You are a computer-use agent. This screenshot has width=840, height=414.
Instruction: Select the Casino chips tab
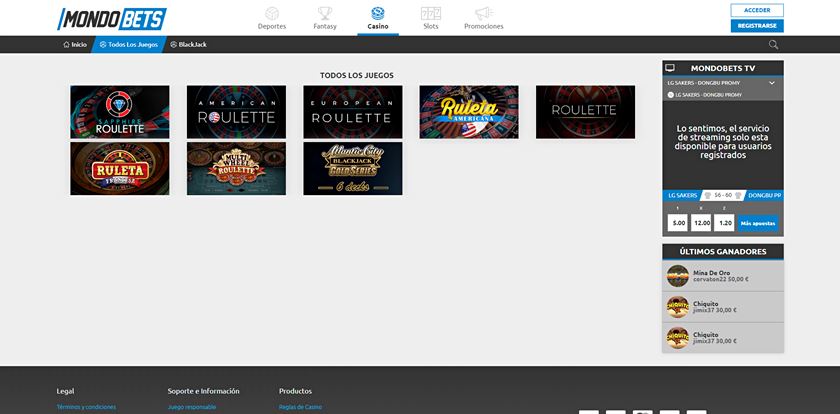click(378, 18)
